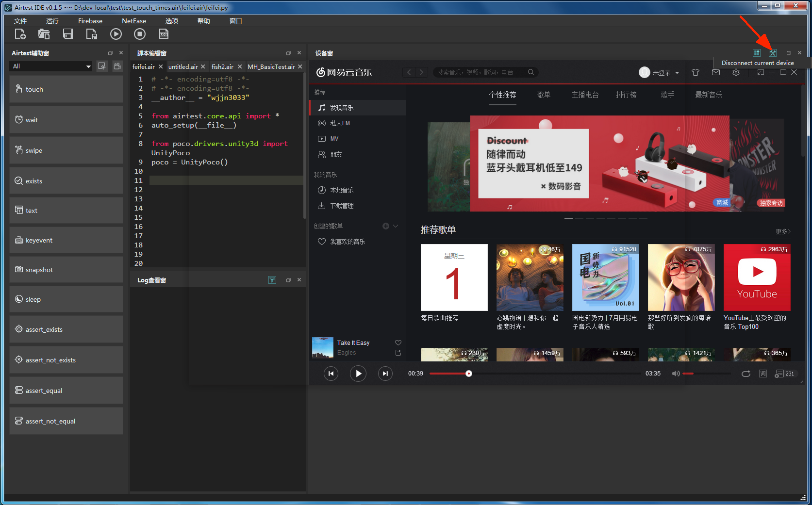Close the feifei.air tab
This screenshot has width=812, height=505.
[161, 66]
